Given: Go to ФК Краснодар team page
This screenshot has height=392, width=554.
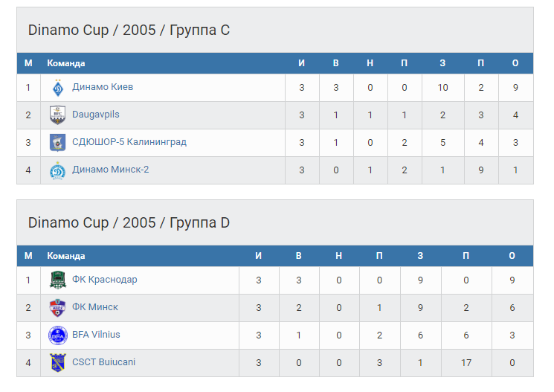Looking at the screenshot, I should click(105, 280).
